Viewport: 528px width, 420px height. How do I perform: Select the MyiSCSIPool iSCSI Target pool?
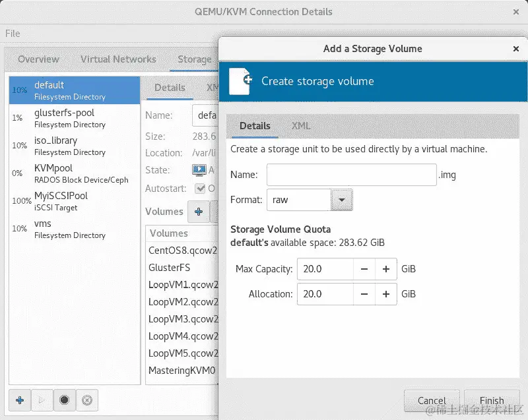[x=75, y=201]
